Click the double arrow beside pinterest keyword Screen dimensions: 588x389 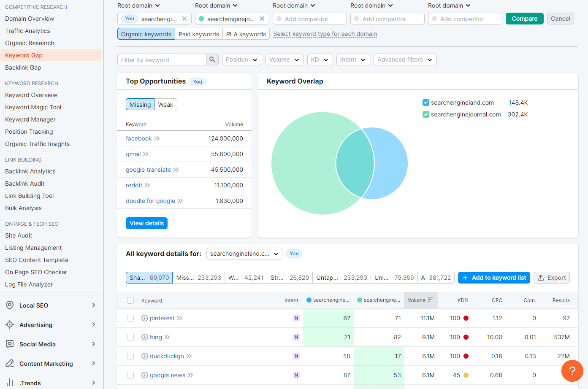tap(180, 318)
